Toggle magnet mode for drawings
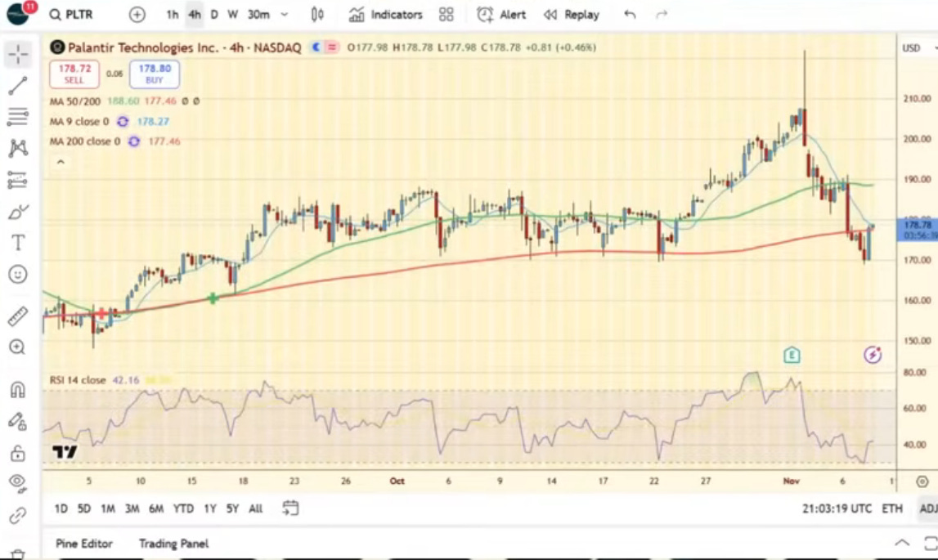Image resolution: width=938 pixels, height=560 pixels. (18, 390)
